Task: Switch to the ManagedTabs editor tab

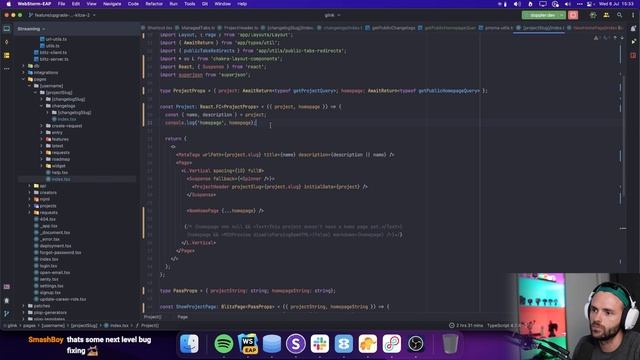Action: (x=195, y=28)
